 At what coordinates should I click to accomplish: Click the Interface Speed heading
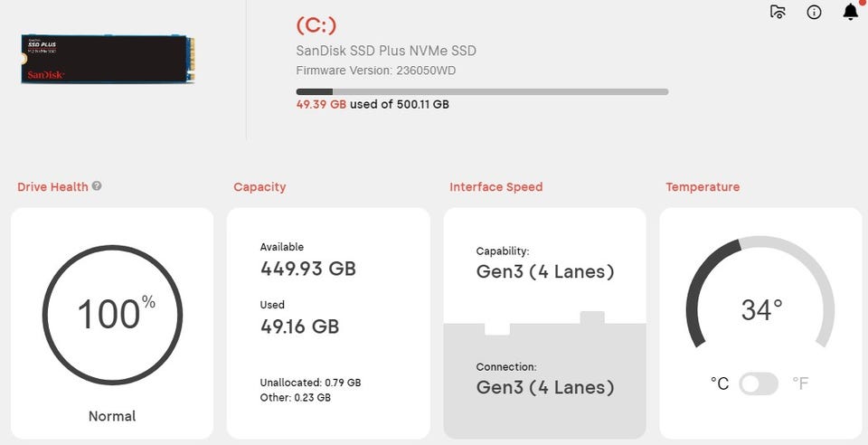[x=495, y=187]
